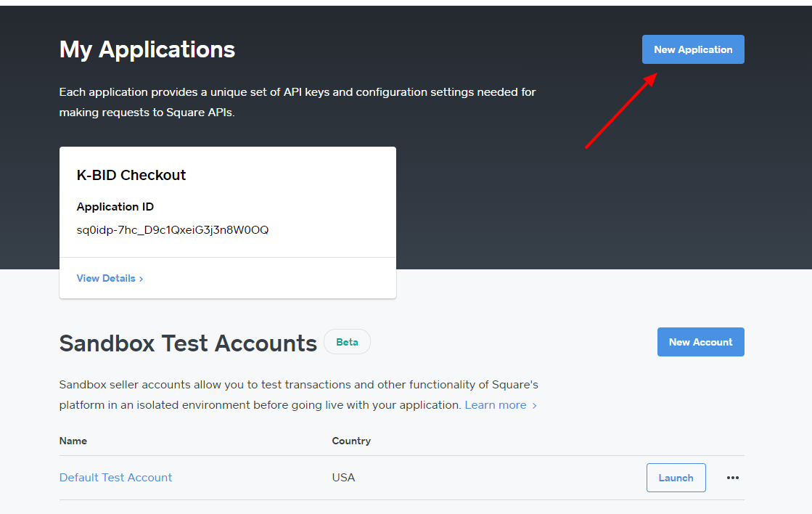Click the USA country cell

[x=343, y=477]
